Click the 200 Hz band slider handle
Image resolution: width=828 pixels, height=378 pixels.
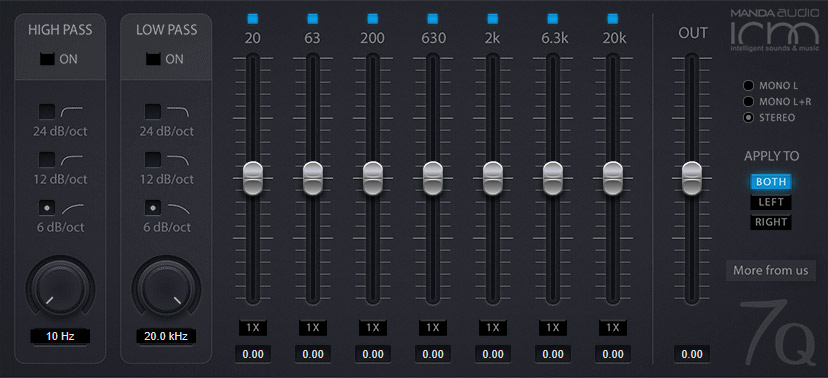point(373,178)
